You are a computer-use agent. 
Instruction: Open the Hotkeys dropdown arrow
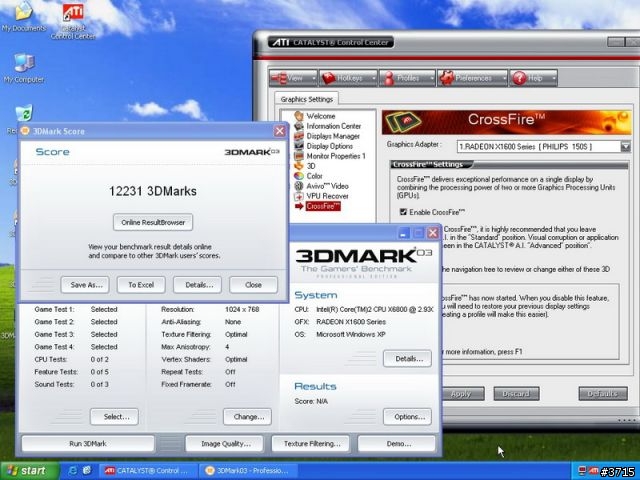coord(373,78)
